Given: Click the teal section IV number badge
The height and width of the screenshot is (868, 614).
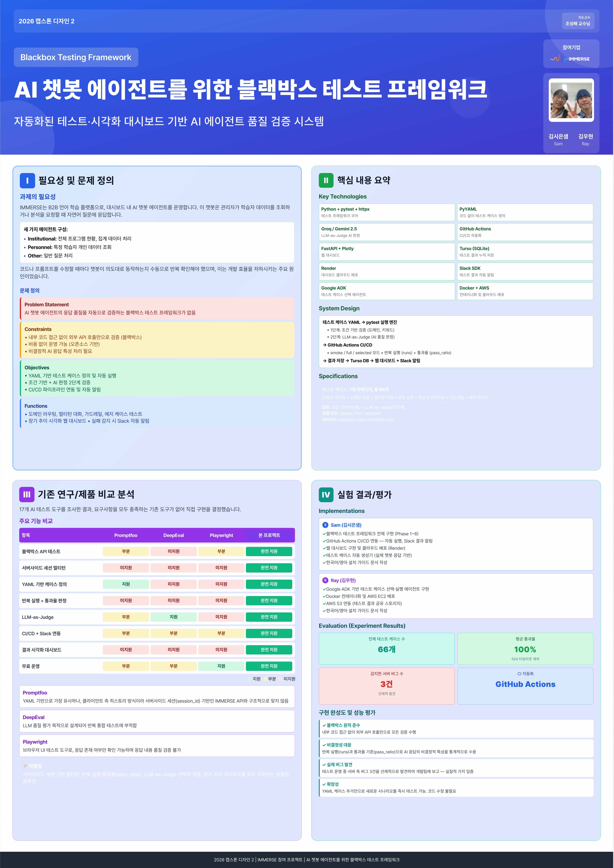Looking at the screenshot, I should tap(326, 495).
